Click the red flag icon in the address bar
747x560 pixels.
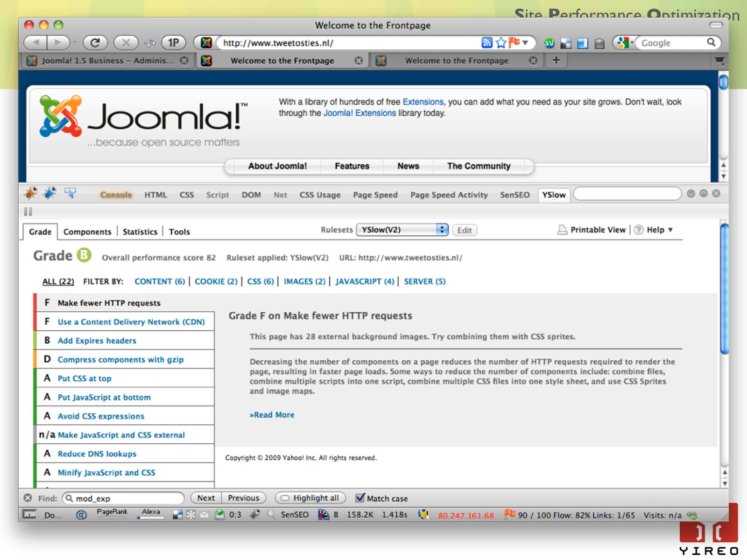(514, 42)
